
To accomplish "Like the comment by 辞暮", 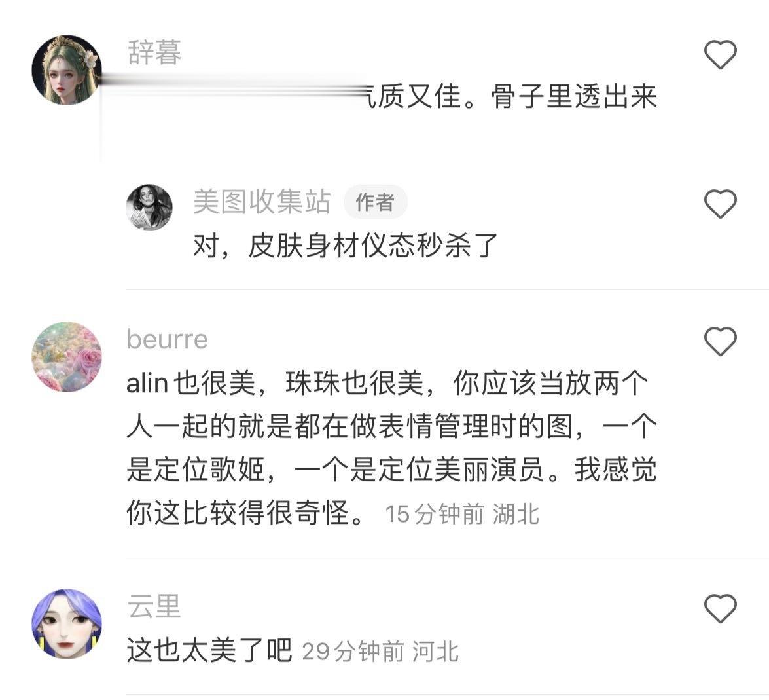I will point(720,54).
